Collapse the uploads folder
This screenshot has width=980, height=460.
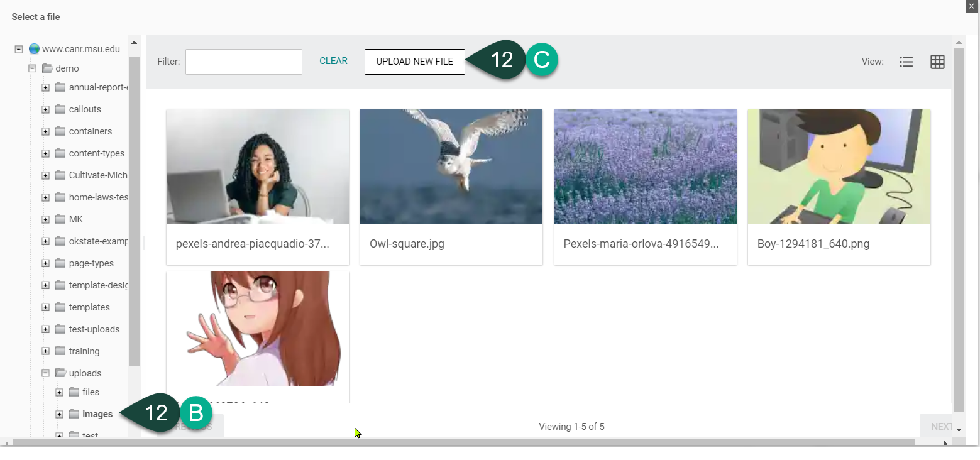45,373
